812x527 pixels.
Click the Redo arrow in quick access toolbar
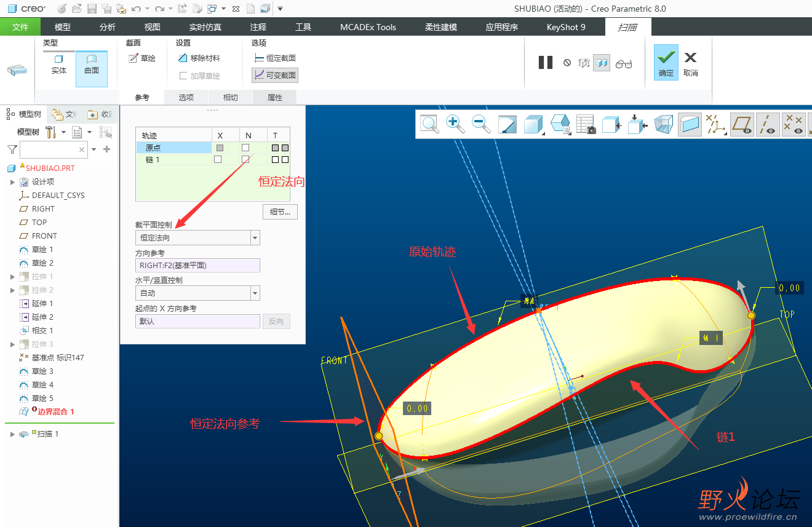click(159, 9)
